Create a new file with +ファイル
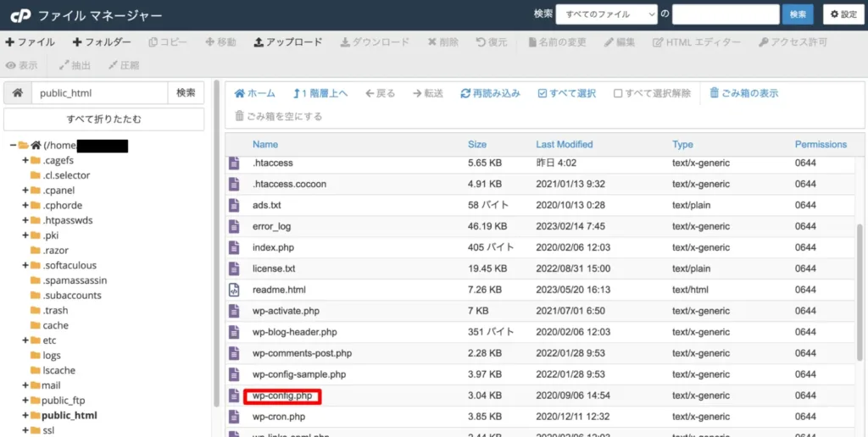The image size is (868, 437). point(30,42)
